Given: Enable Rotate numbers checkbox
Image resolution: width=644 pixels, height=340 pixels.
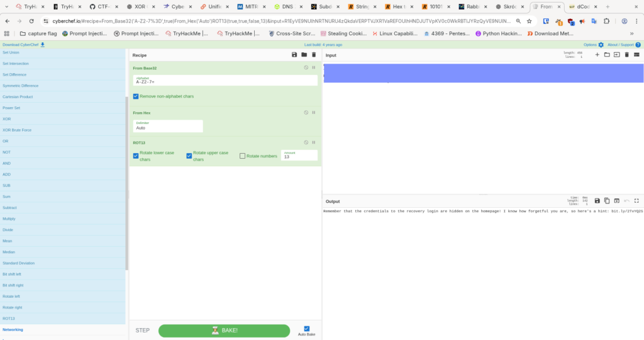Looking at the screenshot, I should coord(243,156).
